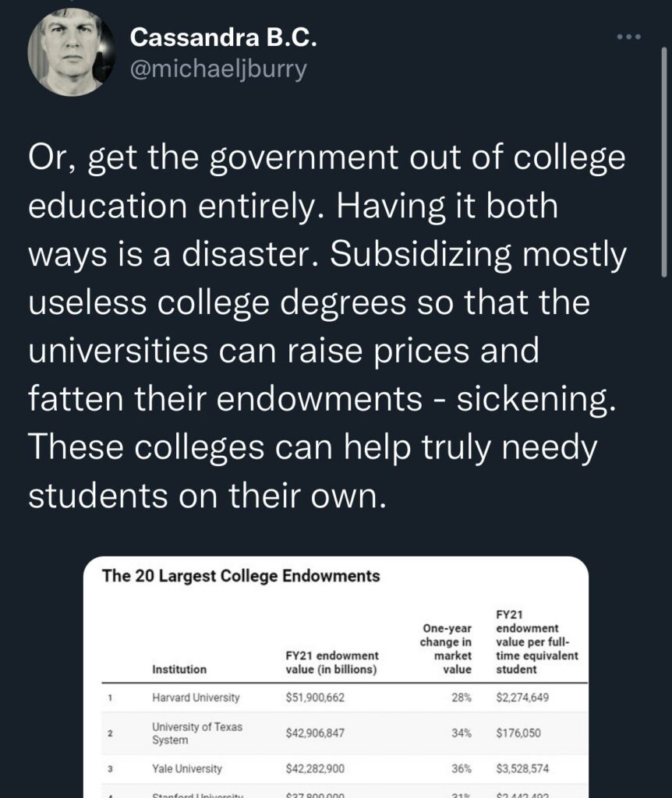Click "The 20 Largest College Endowments" title
The height and width of the screenshot is (798, 672).
pyautogui.click(x=242, y=577)
